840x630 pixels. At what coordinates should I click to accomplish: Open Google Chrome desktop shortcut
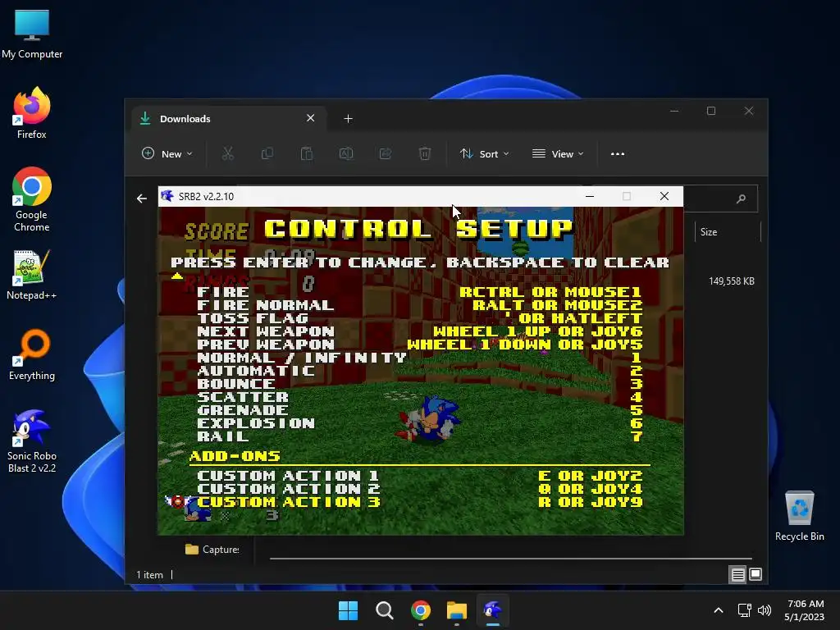pyautogui.click(x=32, y=199)
